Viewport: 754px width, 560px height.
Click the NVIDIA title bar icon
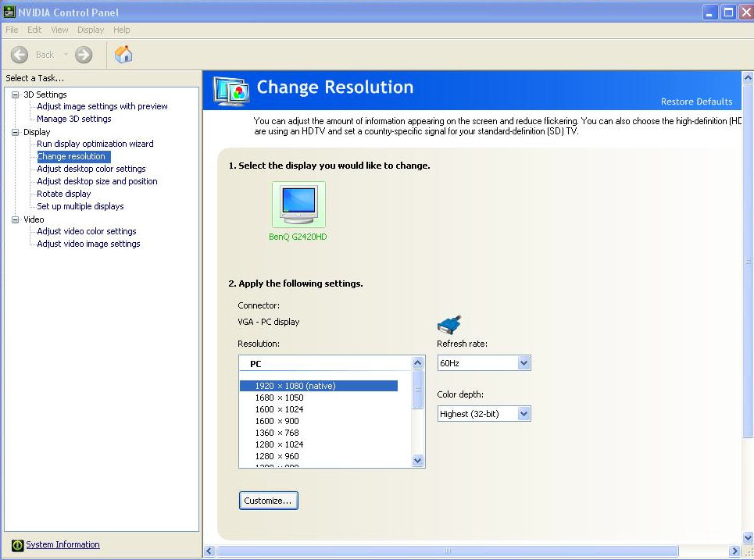point(9,12)
